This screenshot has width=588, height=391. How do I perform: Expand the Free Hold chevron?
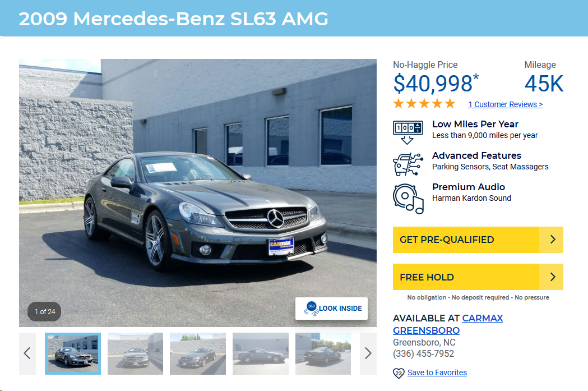click(x=552, y=277)
